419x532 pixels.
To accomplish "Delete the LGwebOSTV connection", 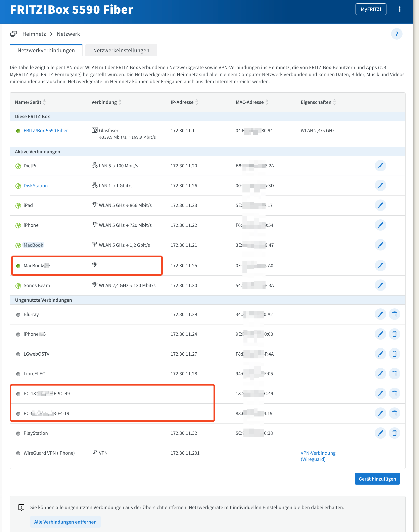I will point(394,354).
